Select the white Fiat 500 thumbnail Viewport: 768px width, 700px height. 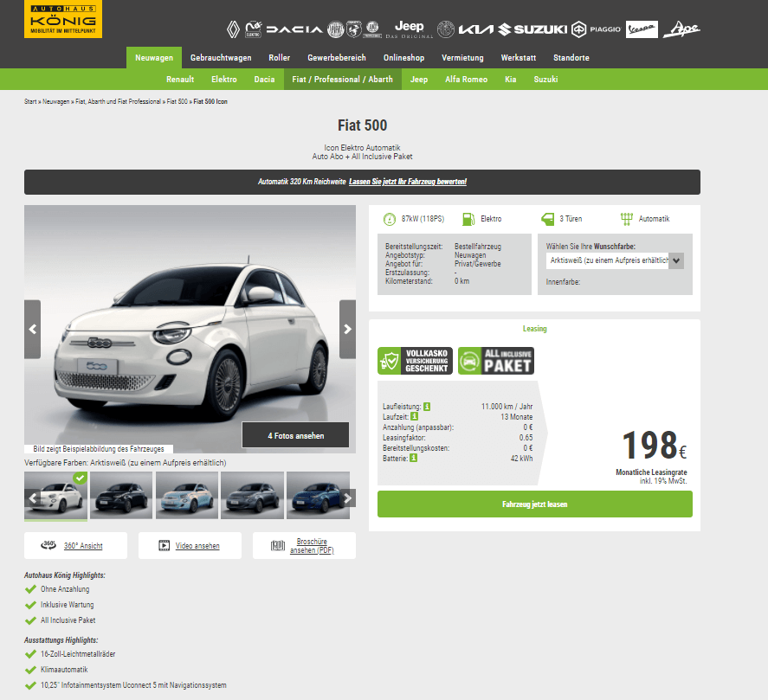pos(55,496)
